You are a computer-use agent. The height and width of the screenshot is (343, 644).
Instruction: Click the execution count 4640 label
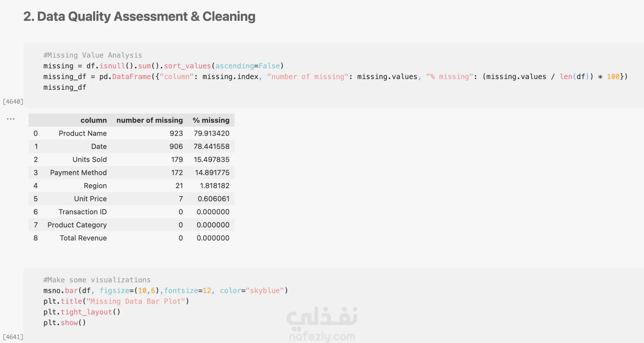click(13, 101)
